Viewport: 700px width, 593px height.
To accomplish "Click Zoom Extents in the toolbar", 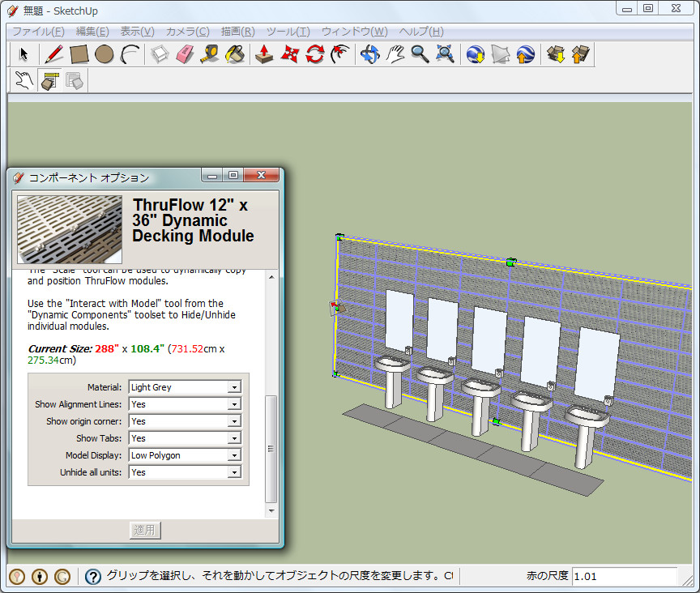I will (x=445, y=54).
